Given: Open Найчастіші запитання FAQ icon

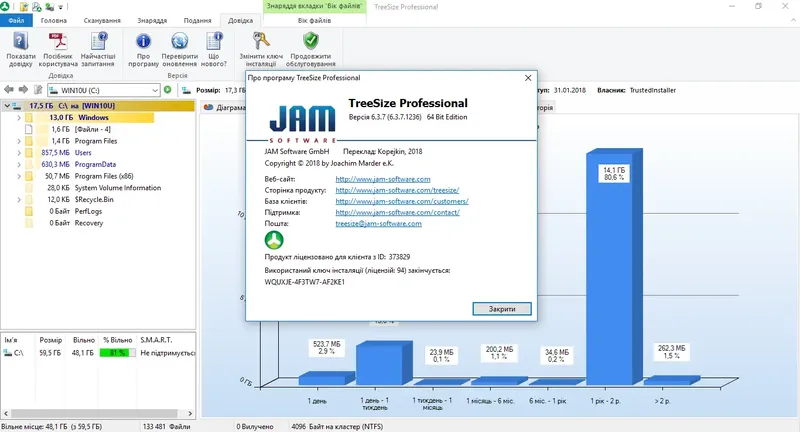Looking at the screenshot, I should 98,41.
